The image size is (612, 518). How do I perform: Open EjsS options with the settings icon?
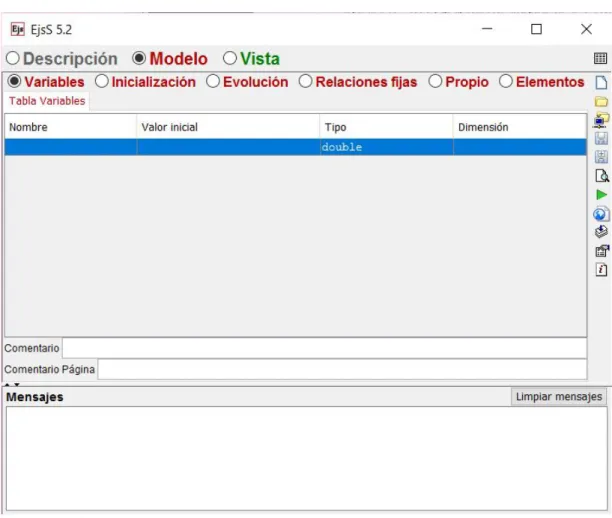point(601,251)
